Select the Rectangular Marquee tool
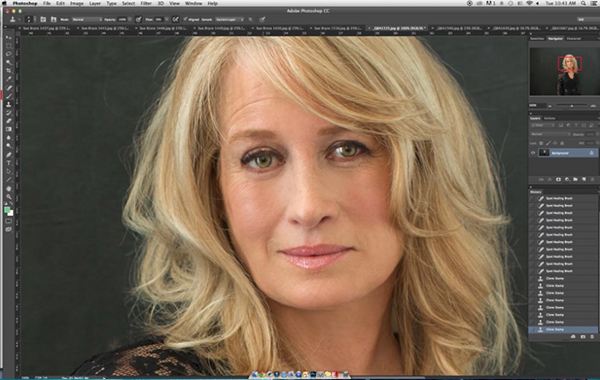Viewport: 600px width, 380px height. [x=8, y=46]
